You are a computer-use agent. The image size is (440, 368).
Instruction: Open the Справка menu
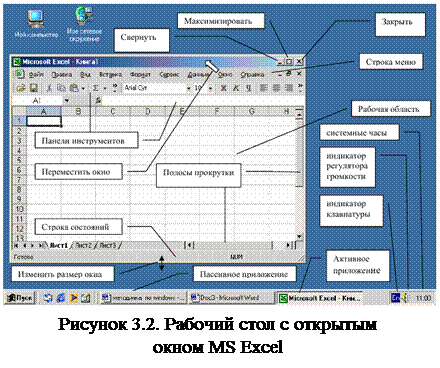click(x=252, y=74)
